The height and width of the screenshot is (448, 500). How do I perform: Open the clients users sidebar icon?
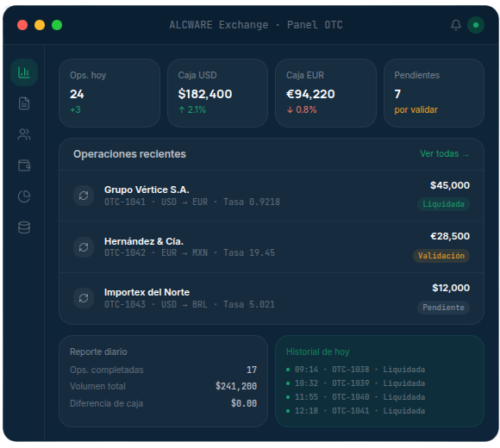[24, 134]
